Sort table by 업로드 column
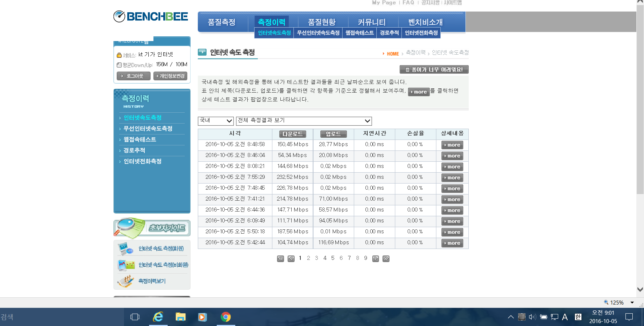 (333, 134)
